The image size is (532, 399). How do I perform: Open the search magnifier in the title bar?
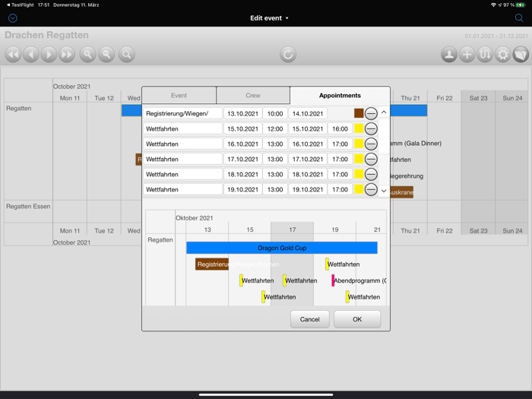(x=519, y=18)
